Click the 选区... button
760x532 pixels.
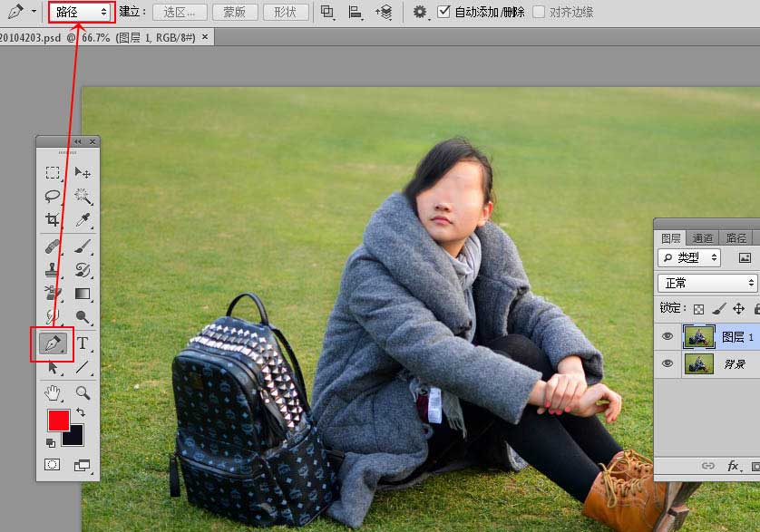point(180,12)
